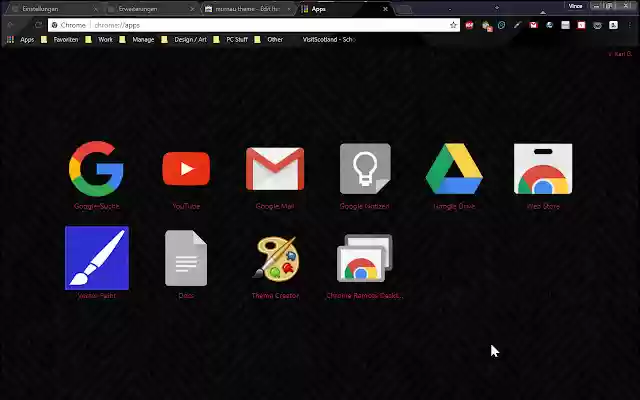Open the Google Notizen app

pos(365,169)
